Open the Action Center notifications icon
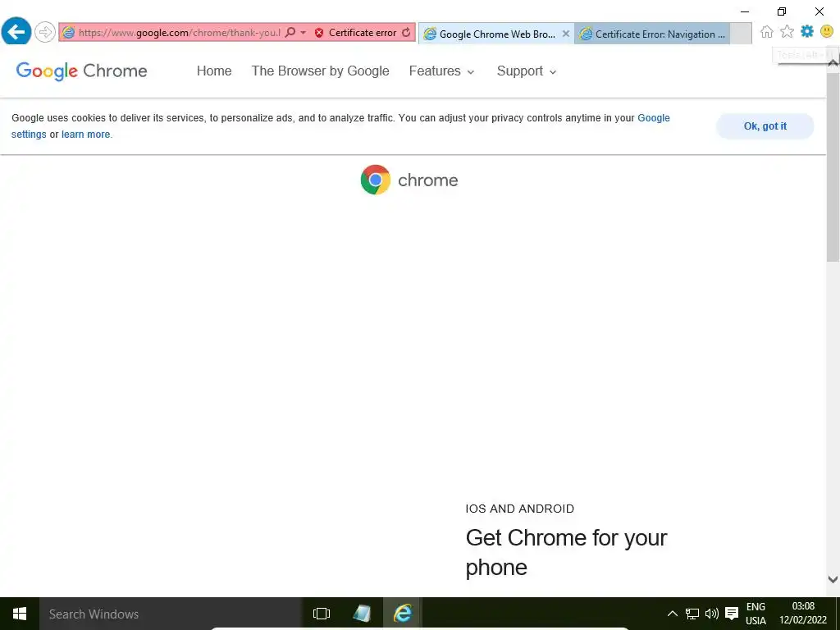Viewport: 840px width, 630px height. [x=731, y=614]
